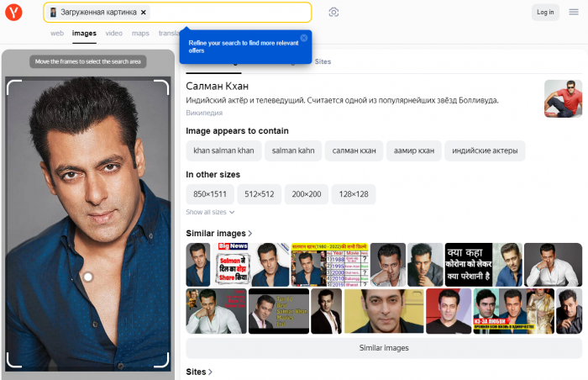Open the Big News similar image thumbnail
The height and width of the screenshot is (380, 588).
(x=234, y=264)
